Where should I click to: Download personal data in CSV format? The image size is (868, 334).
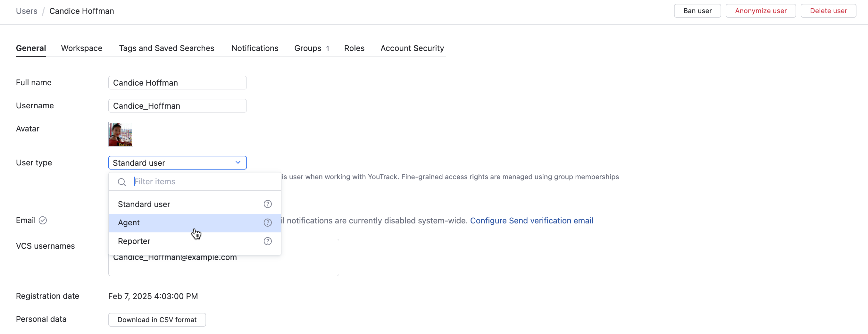tap(157, 320)
